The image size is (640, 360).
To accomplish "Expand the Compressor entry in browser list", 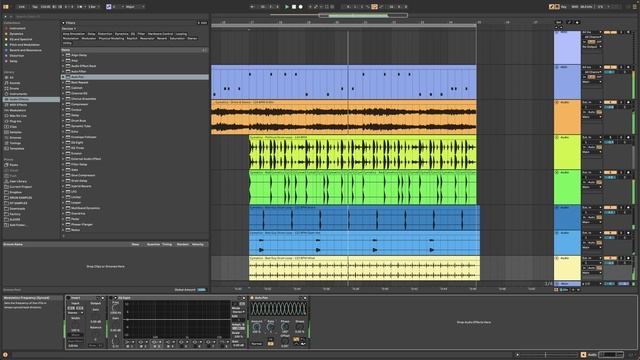I will pyautogui.click(x=63, y=104).
